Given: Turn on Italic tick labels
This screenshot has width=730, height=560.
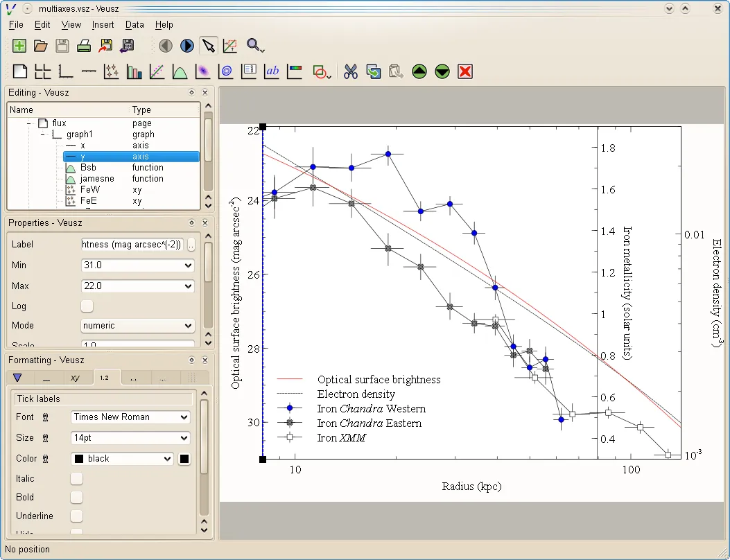Looking at the screenshot, I should (76, 478).
